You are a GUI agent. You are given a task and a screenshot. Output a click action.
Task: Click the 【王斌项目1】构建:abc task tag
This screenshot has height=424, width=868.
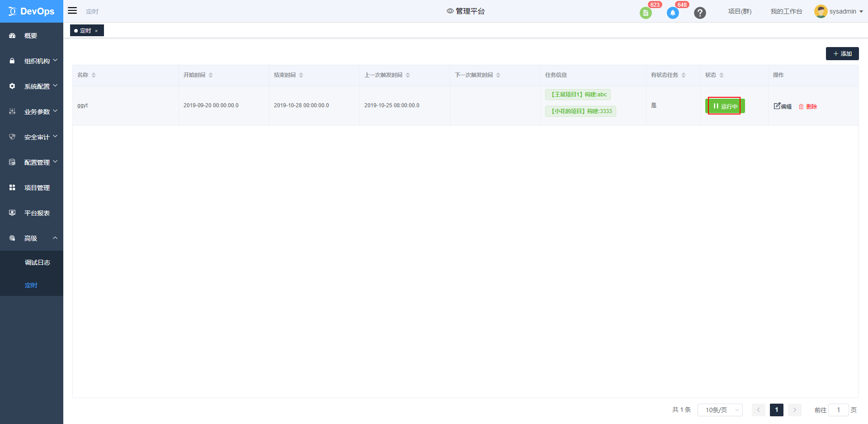[x=578, y=95]
